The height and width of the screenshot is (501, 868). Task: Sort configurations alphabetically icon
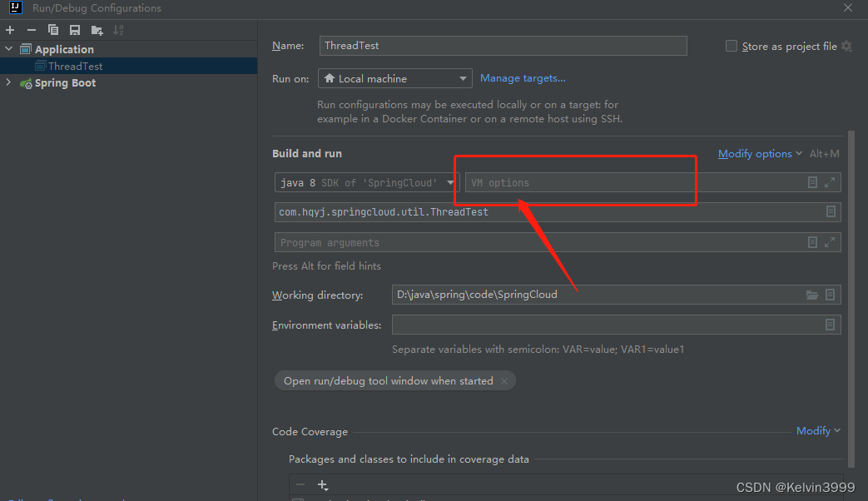click(x=118, y=30)
